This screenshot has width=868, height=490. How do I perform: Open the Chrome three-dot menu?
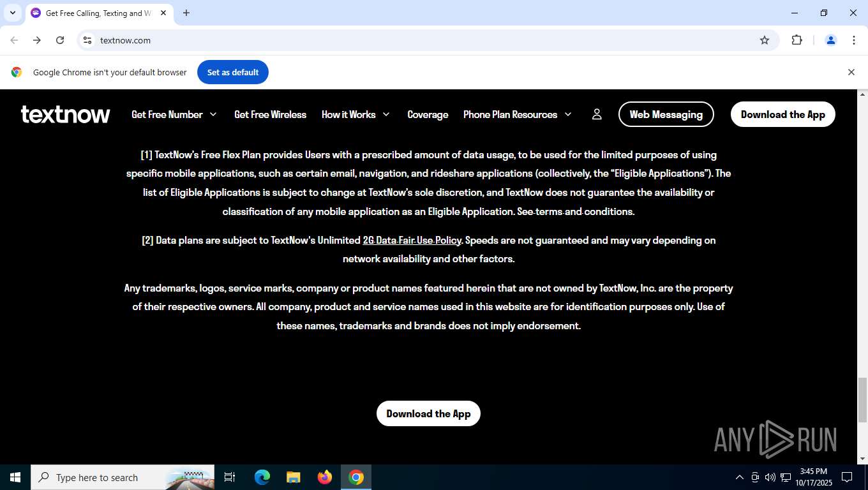pos(854,40)
